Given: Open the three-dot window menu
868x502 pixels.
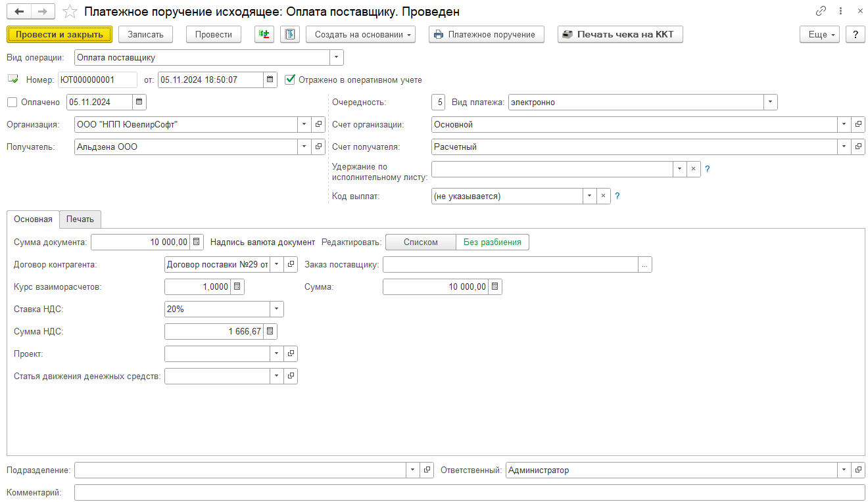Looking at the screenshot, I should coord(841,11).
